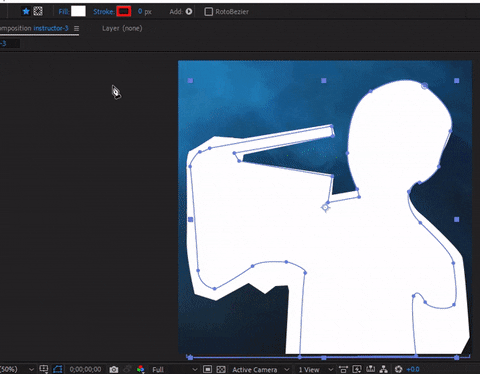Open the Composition panel hamburger menu
This screenshot has height=374, width=480.
click(76, 29)
